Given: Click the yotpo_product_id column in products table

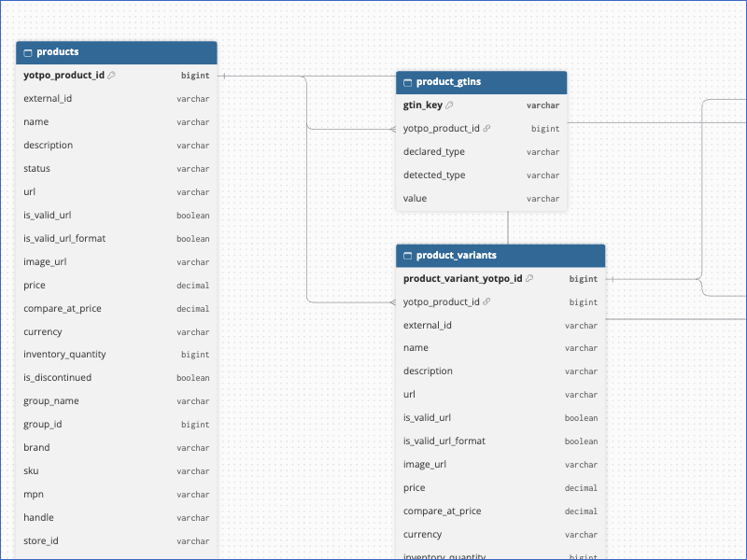Looking at the screenshot, I should 117,76.
